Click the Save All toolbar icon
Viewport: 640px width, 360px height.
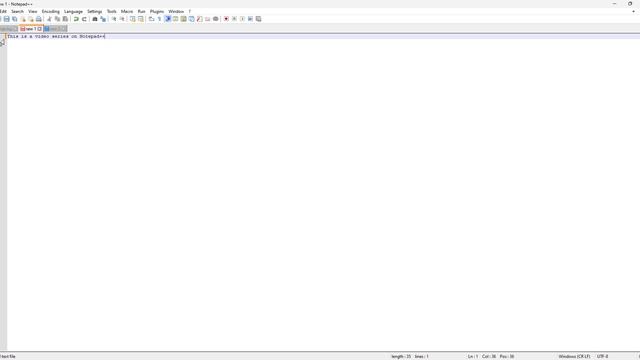(x=15, y=19)
